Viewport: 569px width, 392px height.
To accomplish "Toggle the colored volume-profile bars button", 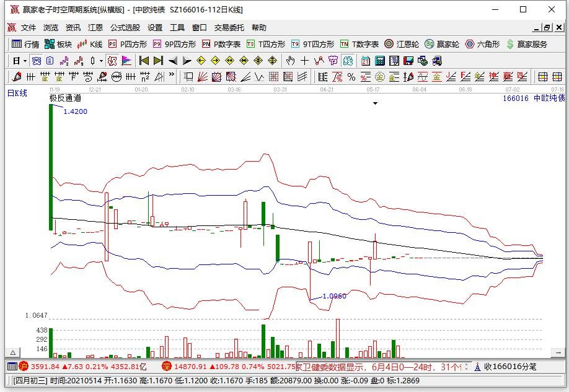I will tap(126, 61).
